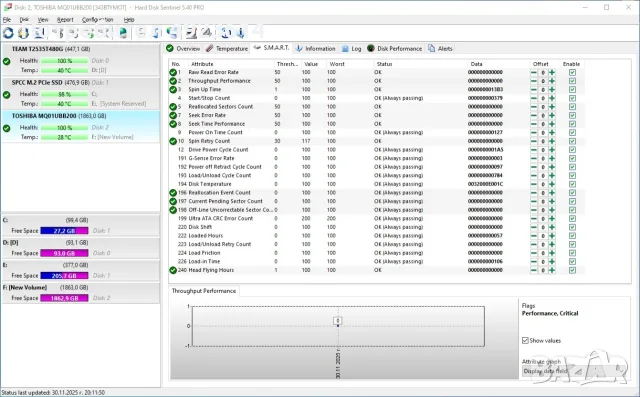
Task: Click the minus offset button on Disk Temperature row
Action: coord(534,184)
